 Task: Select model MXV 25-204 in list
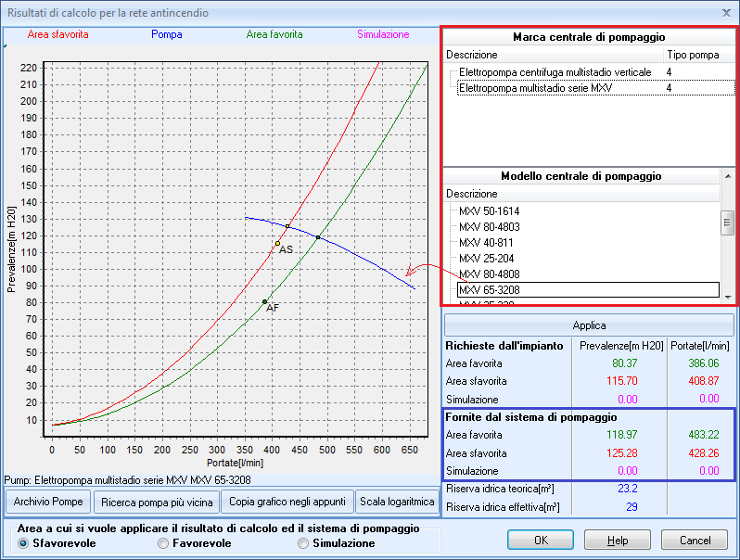pos(486,258)
